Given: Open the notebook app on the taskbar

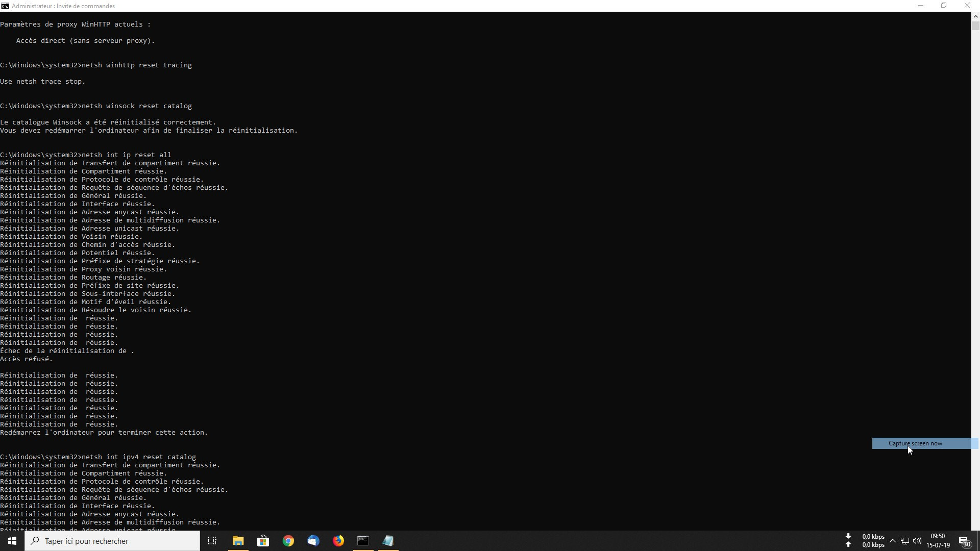Looking at the screenshot, I should click(x=388, y=541).
